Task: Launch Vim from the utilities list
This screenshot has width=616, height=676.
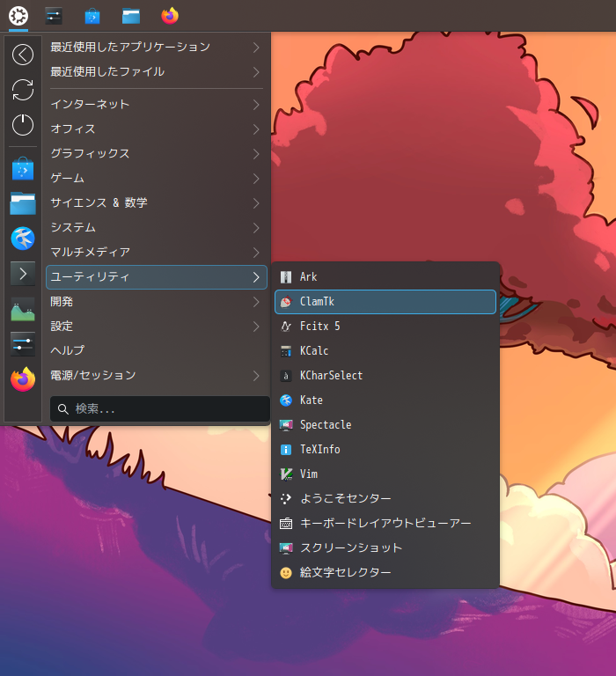Action: [x=385, y=474]
